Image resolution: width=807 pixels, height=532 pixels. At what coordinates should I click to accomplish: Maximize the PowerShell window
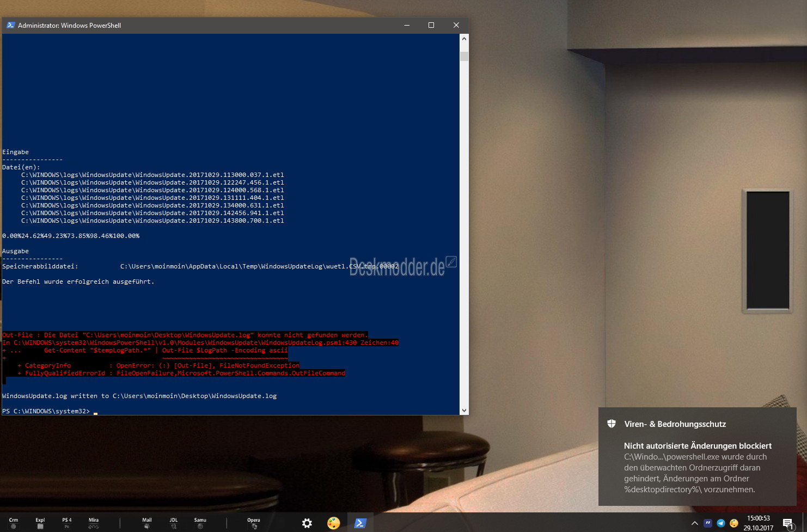click(x=431, y=25)
